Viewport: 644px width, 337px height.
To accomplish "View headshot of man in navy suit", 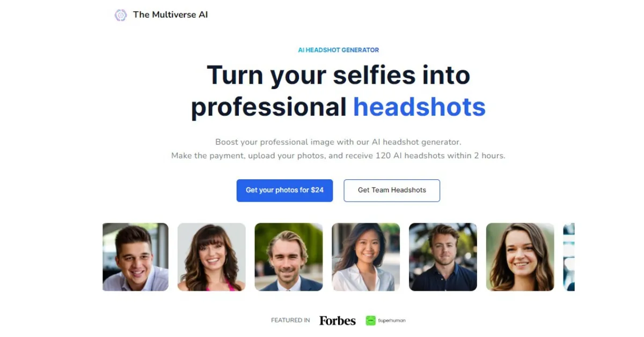I will [289, 257].
